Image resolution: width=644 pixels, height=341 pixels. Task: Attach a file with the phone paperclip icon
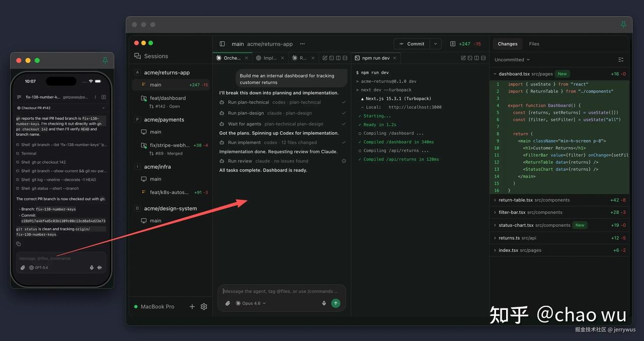coord(23,268)
